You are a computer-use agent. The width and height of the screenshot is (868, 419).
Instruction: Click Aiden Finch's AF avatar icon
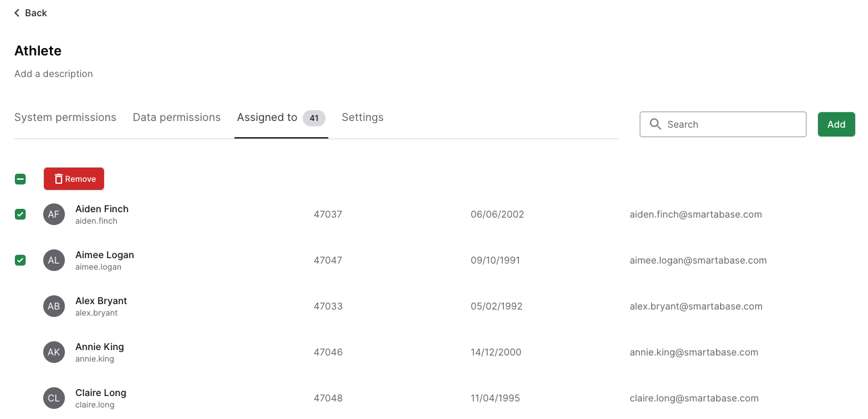click(x=54, y=214)
